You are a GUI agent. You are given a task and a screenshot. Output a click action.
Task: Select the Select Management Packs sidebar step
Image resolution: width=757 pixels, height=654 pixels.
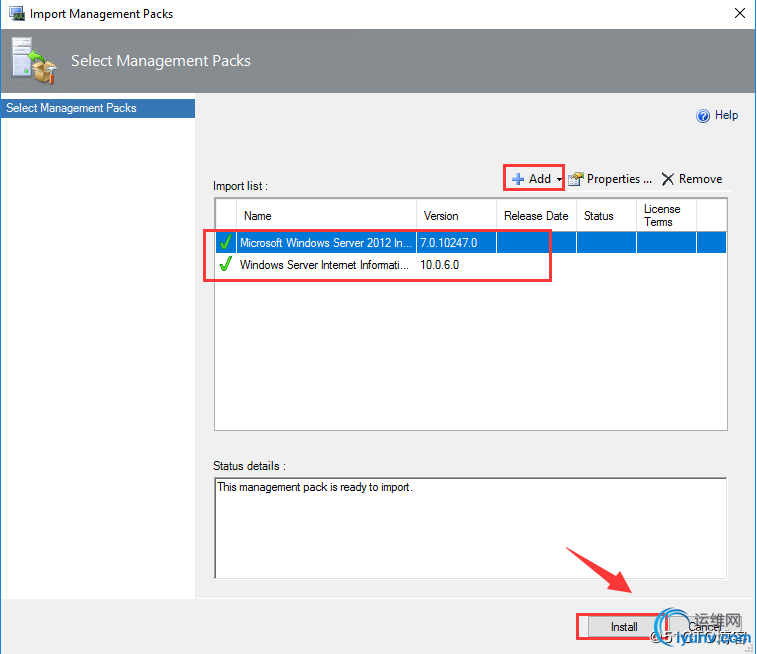(x=98, y=108)
